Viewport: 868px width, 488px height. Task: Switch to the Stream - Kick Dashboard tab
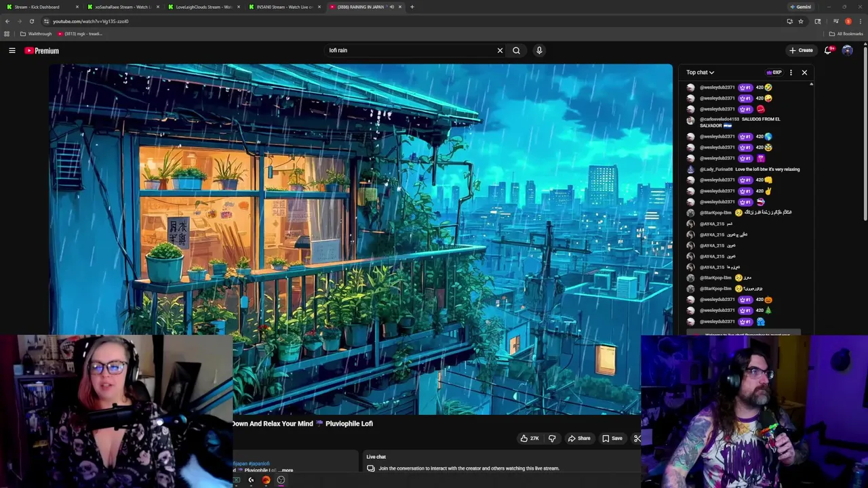pos(41,7)
